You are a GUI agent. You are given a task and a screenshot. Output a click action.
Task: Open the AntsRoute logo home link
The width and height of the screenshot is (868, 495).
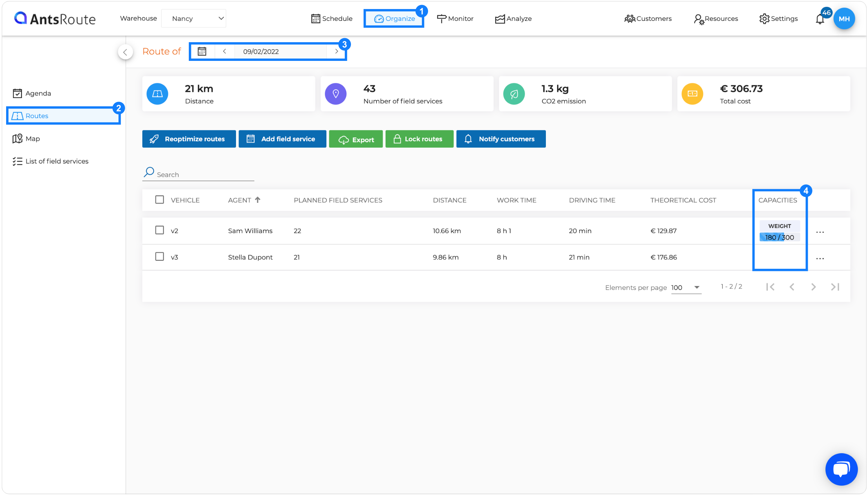pos(55,18)
